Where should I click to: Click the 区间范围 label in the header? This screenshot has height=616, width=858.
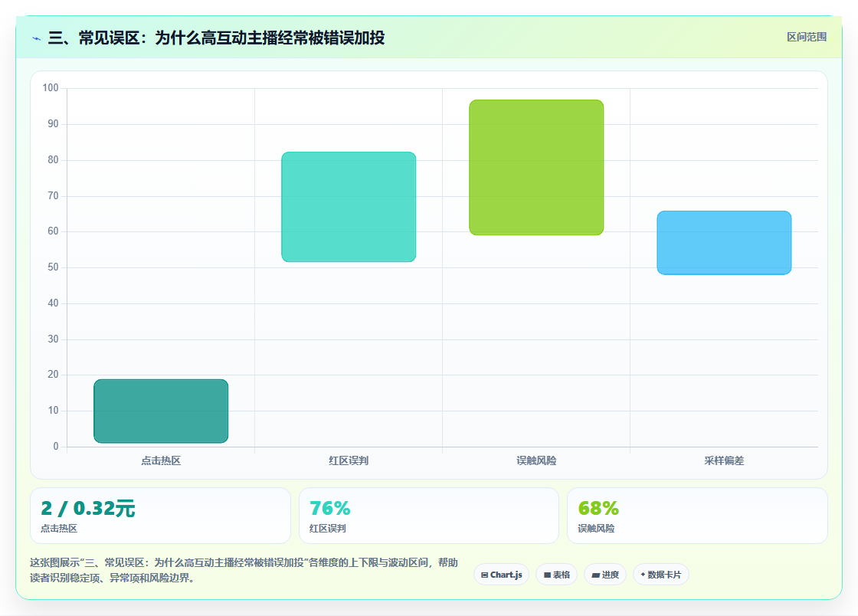point(807,37)
